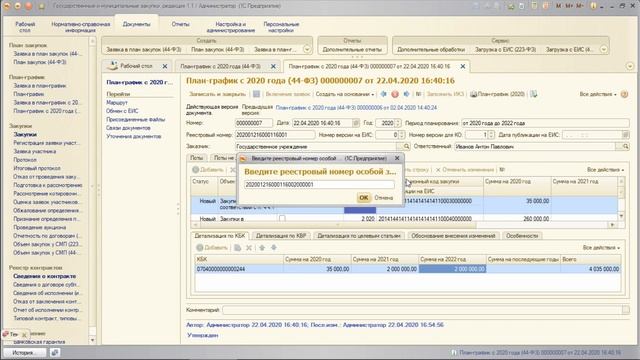Select the Обоснование внесения изменений tab
This screenshot has width=640, height=360.
(453, 236)
